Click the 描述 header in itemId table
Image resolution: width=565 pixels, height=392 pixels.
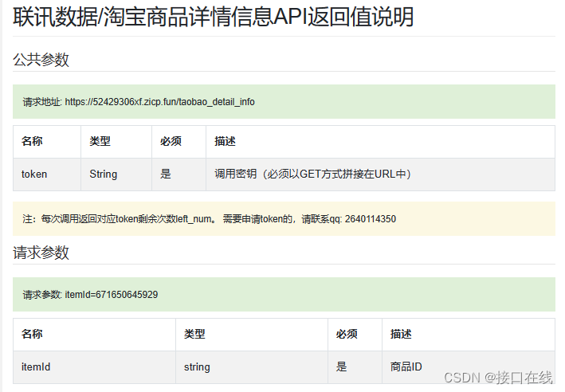click(x=469, y=335)
